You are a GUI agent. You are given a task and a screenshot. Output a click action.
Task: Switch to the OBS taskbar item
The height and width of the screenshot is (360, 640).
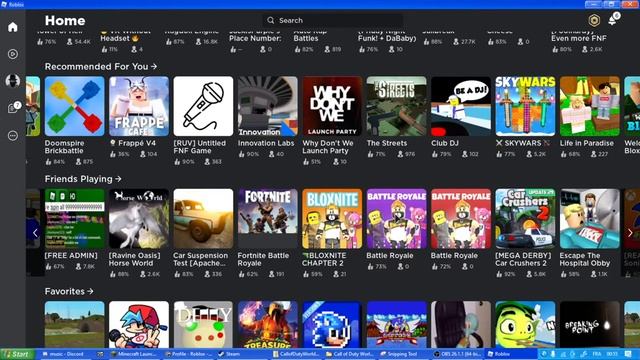click(456, 354)
